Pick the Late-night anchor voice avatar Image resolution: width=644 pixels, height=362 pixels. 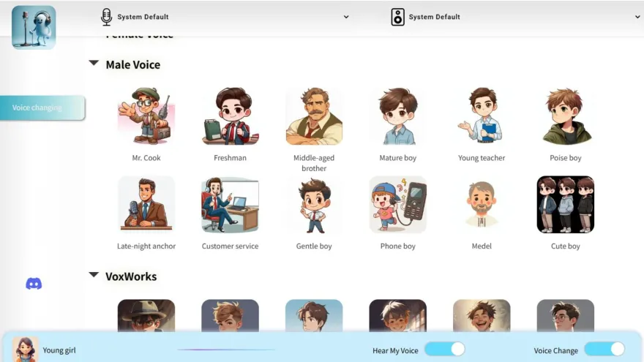[x=146, y=204]
